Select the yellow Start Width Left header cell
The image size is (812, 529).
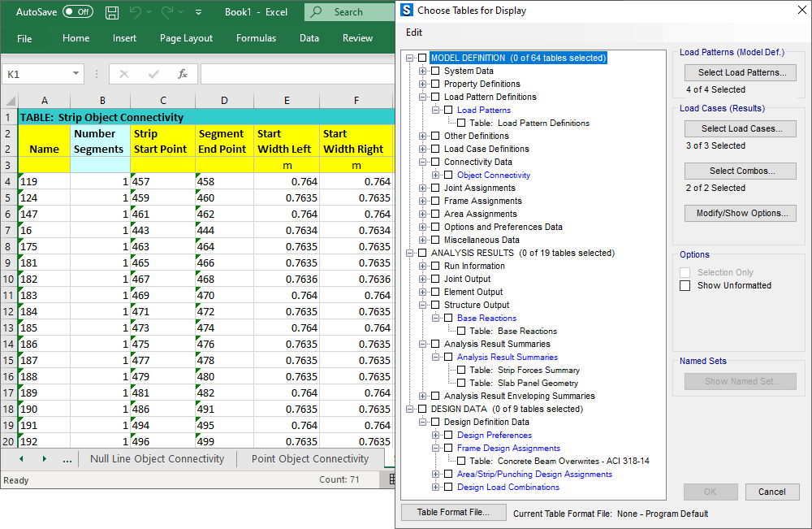286,141
